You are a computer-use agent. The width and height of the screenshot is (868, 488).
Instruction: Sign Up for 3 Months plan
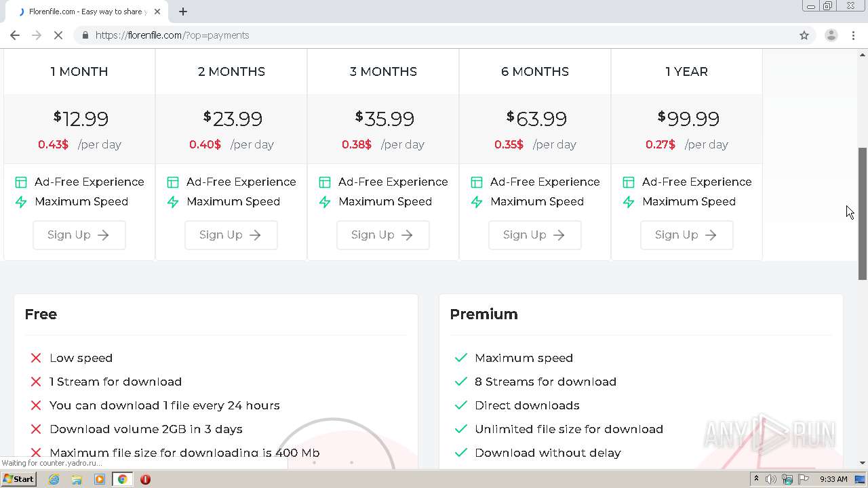(x=383, y=235)
